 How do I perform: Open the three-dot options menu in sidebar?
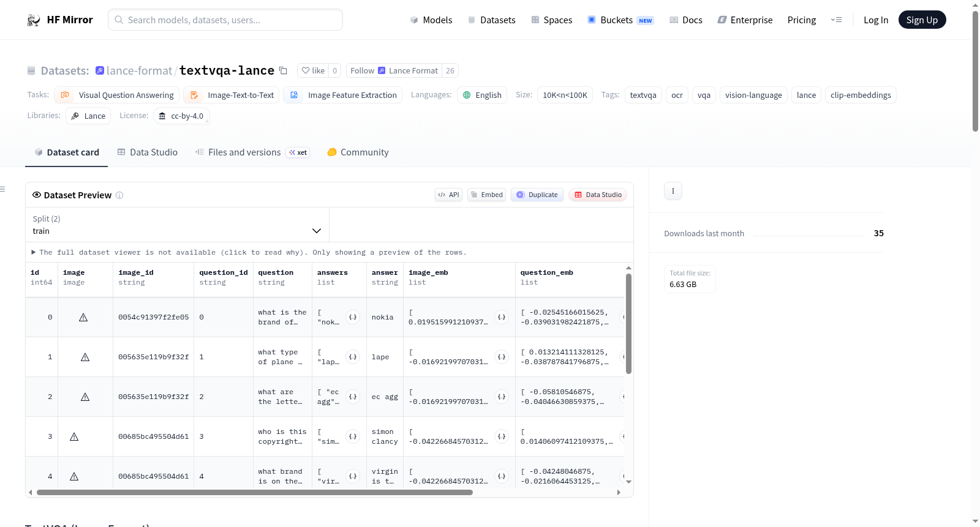[673, 191]
